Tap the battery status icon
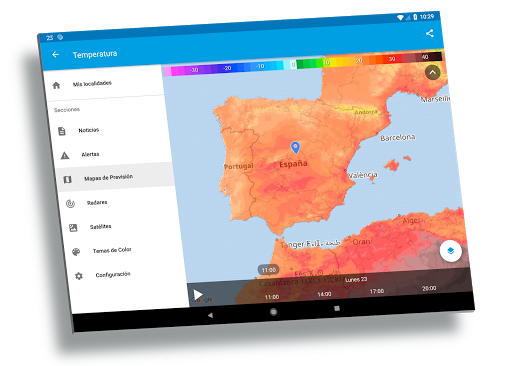This screenshot has height=366, width=512. coord(415,17)
